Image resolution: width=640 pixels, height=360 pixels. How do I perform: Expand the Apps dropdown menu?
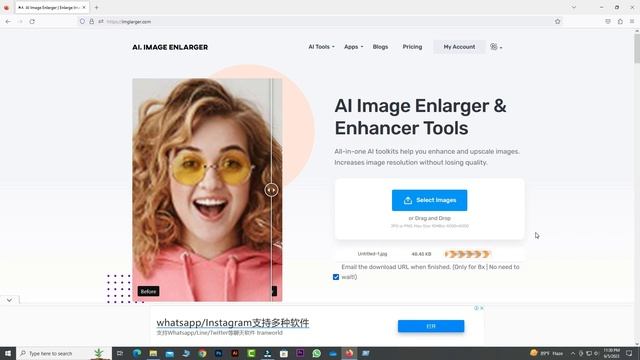tap(353, 47)
